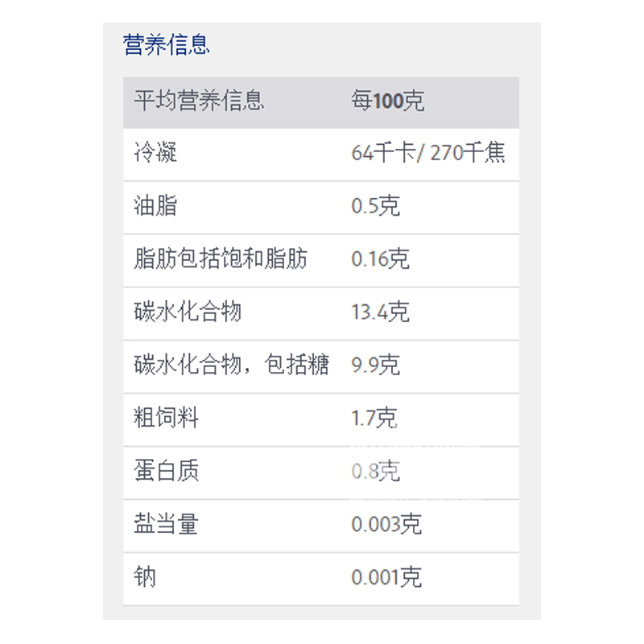The image size is (644, 644).
Task: Select the 平均营养信息 column header
Action: (x=199, y=101)
